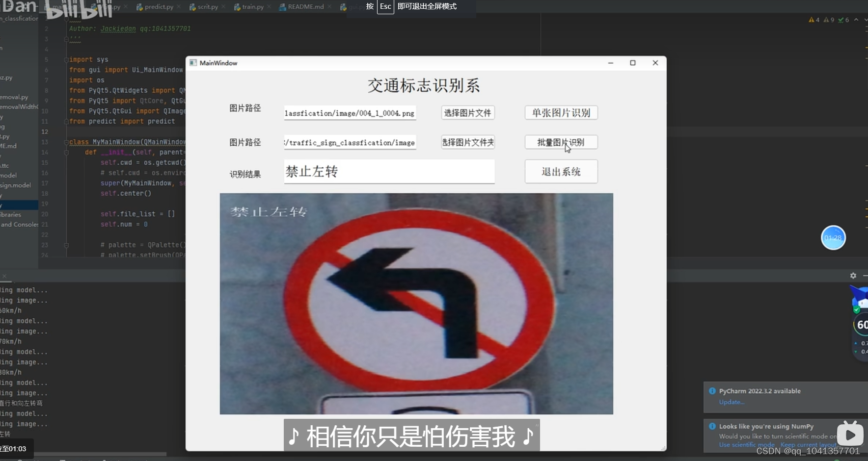Close the scrit.py tab
The height and width of the screenshot is (461, 868).
[x=223, y=7]
